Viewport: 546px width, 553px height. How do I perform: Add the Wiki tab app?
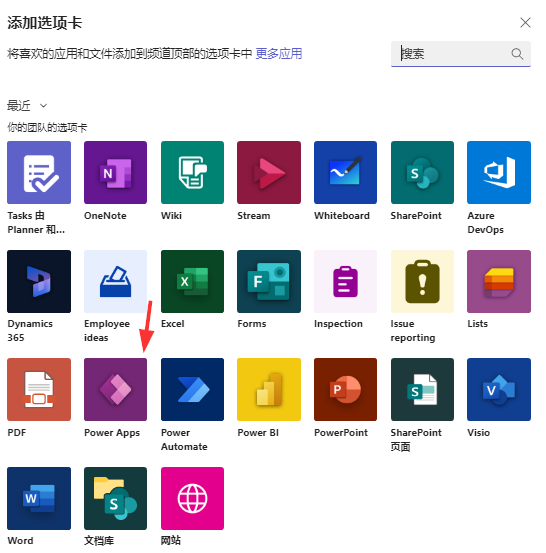coord(192,172)
